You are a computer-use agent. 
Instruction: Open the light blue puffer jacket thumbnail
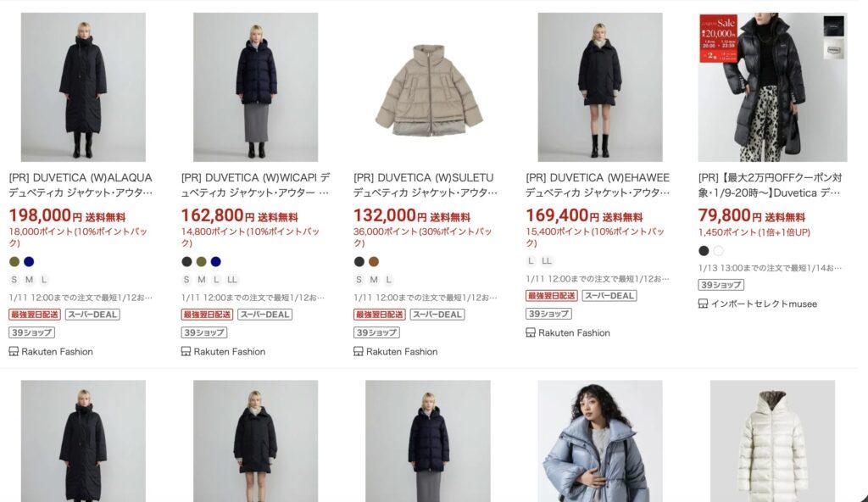pyautogui.click(x=600, y=441)
